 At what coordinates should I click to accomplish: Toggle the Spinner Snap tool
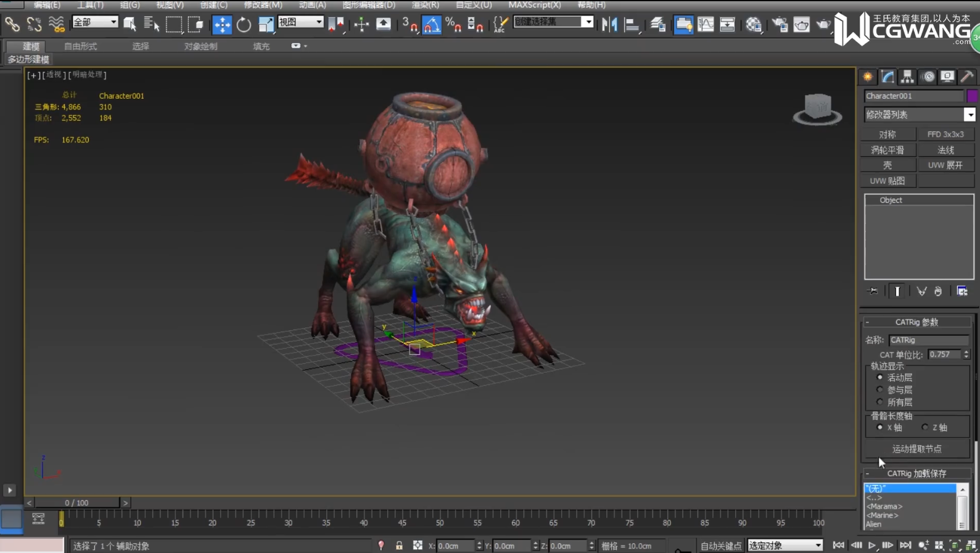[475, 24]
